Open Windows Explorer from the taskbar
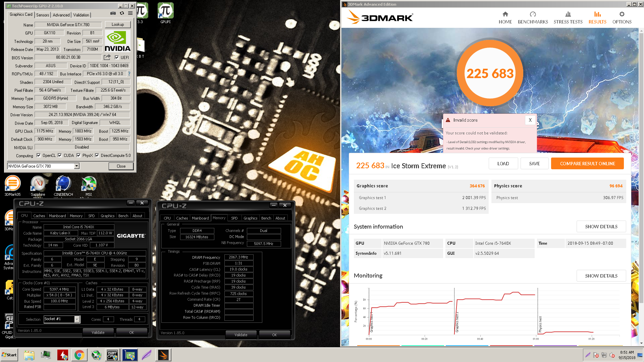Image resolution: width=644 pixels, height=362 pixels. pos(29,355)
